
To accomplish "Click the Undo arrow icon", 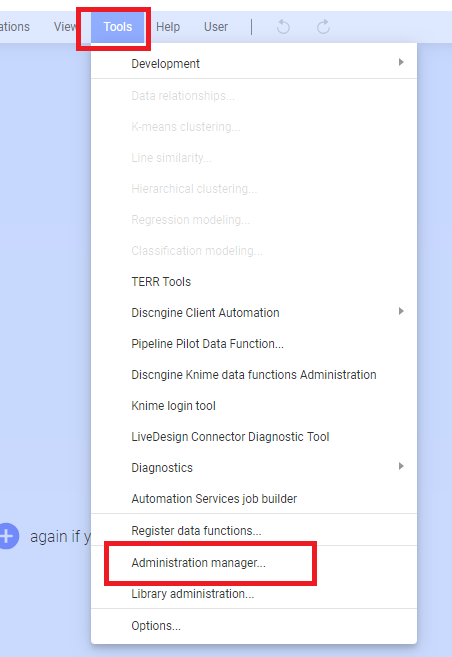I will pos(283,27).
